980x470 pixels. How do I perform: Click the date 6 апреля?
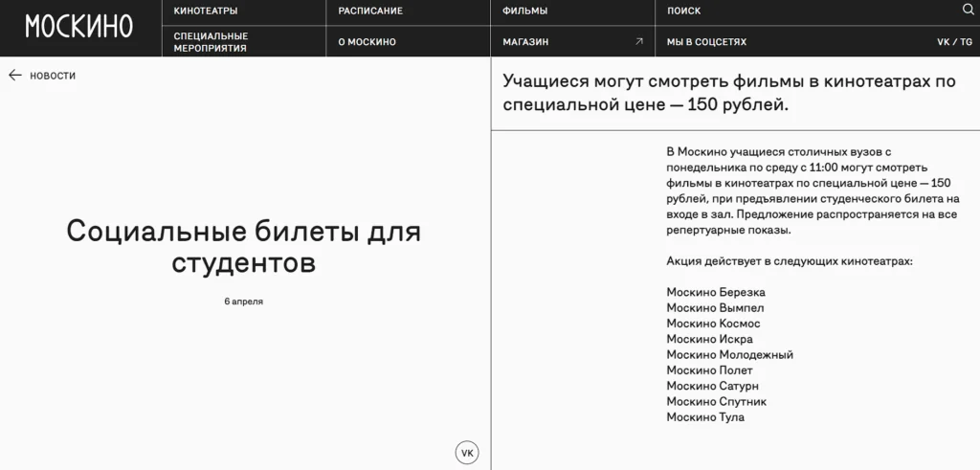coord(244,302)
